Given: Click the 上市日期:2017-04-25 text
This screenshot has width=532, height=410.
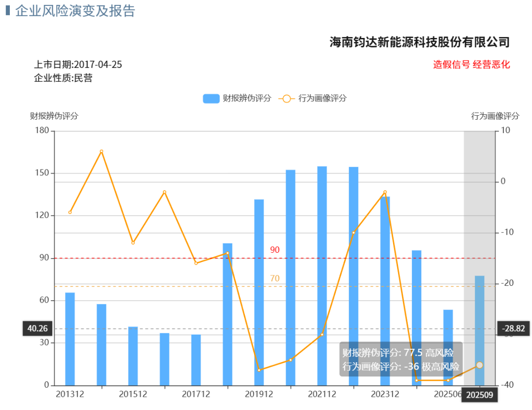Looking at the screenshot, I should point(78,65).
